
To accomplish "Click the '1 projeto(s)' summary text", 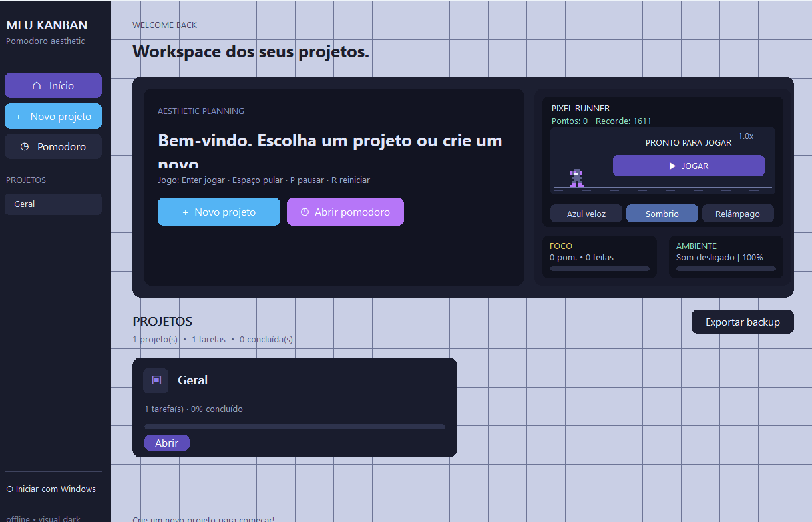I will click(156, 339).
